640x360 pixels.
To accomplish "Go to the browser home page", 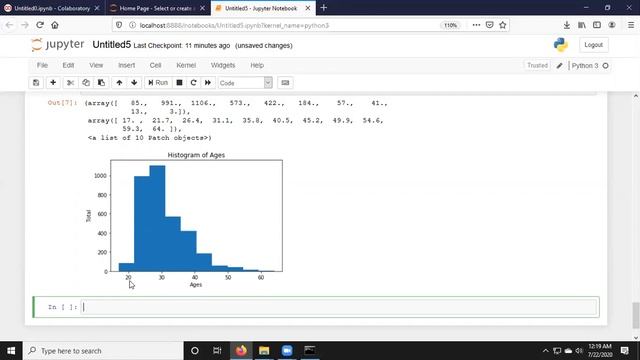I will (x=55, y=25).
